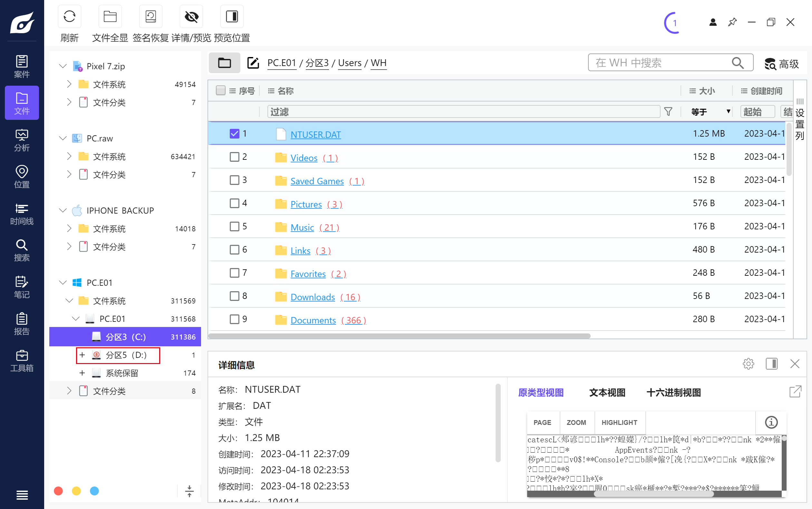Check the Music row checkbox
The height and width of the screenshot is (509, 812).
[234, 226]
